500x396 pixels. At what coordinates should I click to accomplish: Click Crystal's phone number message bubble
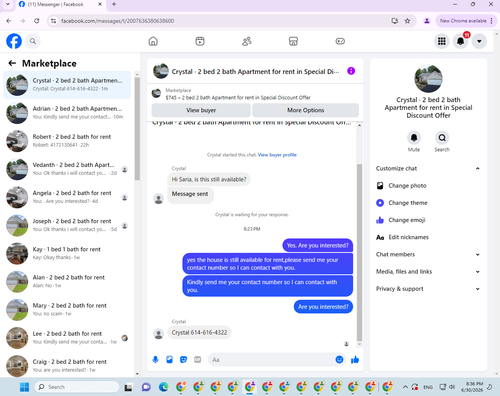pos(199,332)
